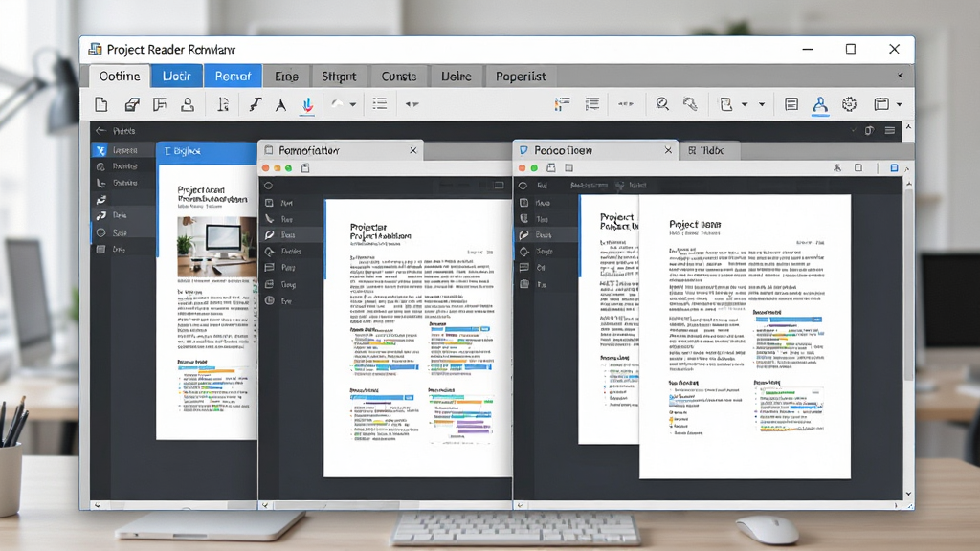Click the hand tools icon next to magnifier
Viewport: 980px width, 551px height.
tap(690, 104)
